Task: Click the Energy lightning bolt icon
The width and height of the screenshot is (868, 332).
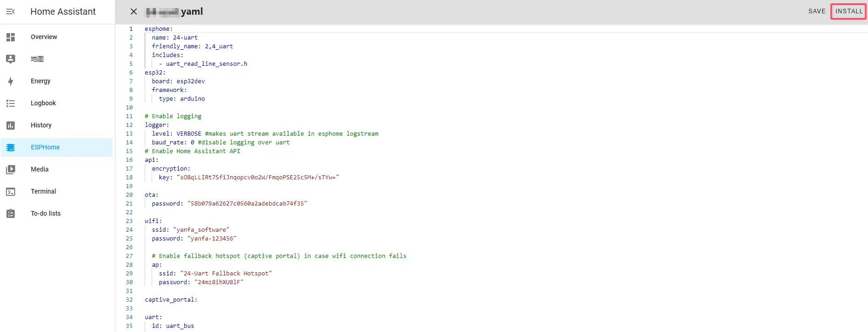Action: [x=11, y=81]
